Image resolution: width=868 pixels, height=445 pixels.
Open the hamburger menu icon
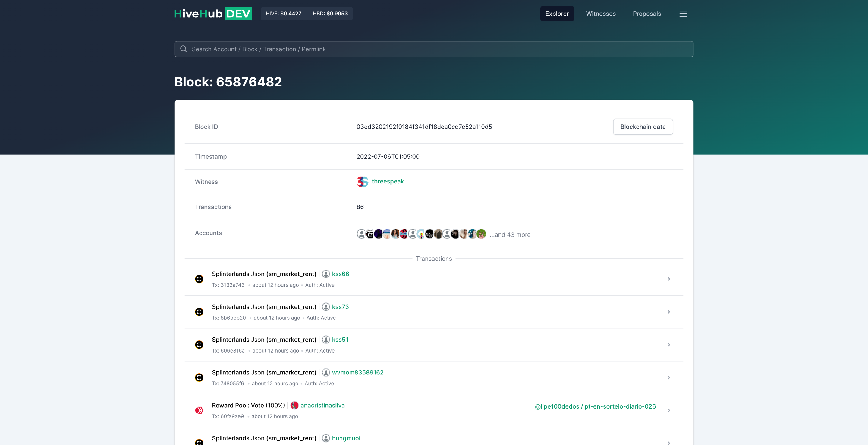click(683, 14)
